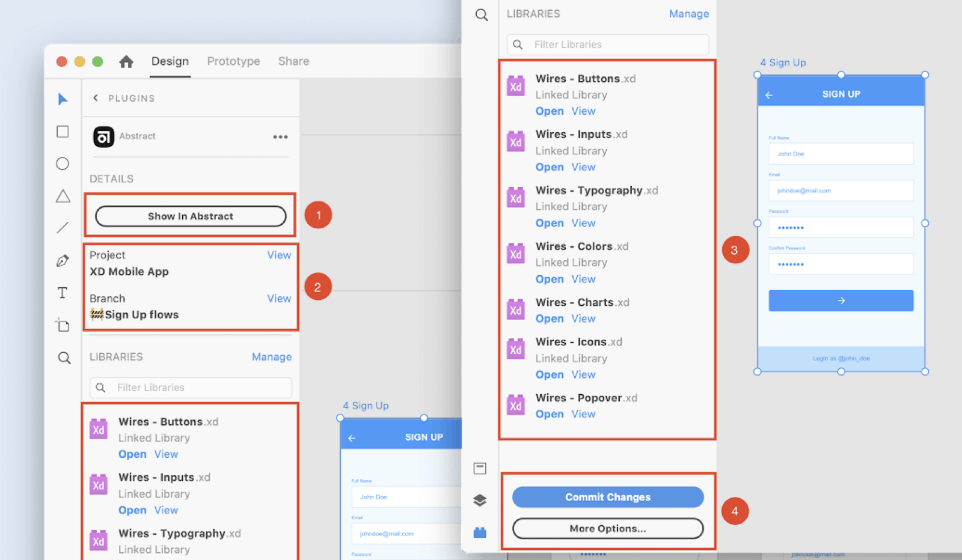This screenshot has width=962, height=560.
Task: Focus Filter Libraries field in main XD window
Action: (x=191, y=388)
